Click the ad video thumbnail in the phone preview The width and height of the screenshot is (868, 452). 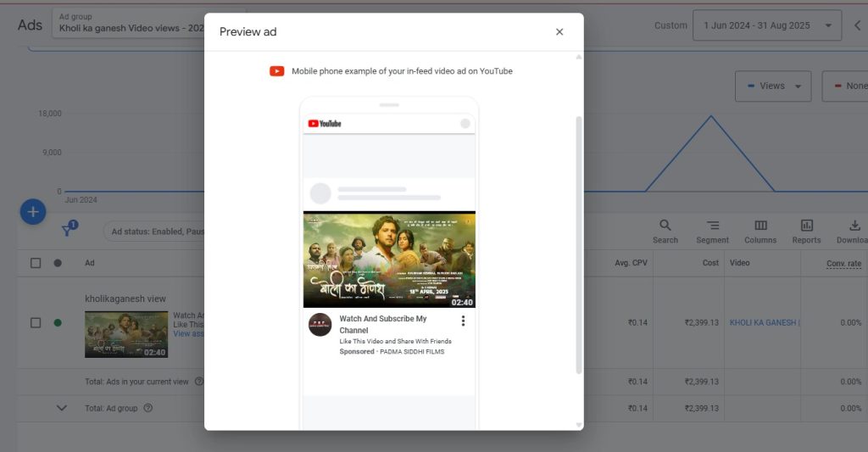[x=389, y=259]
